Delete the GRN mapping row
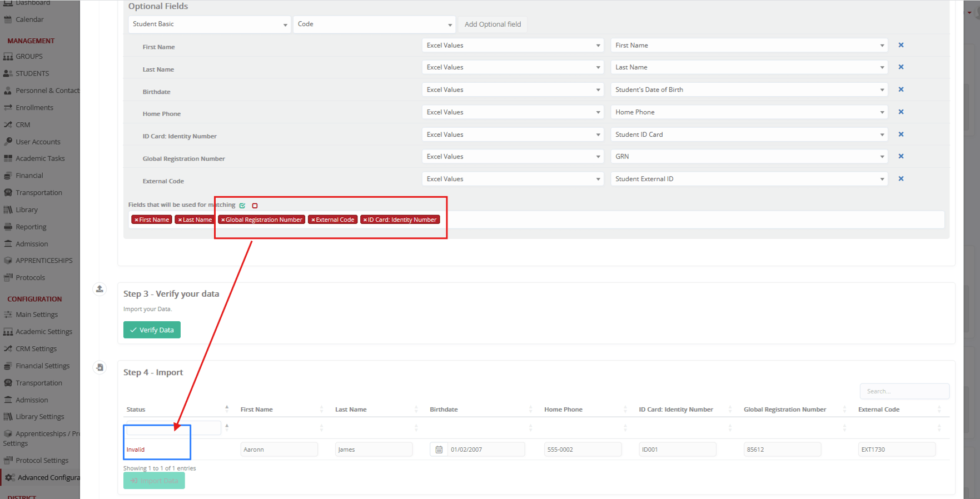Screen dimensions: 980x499 (901, 157)
